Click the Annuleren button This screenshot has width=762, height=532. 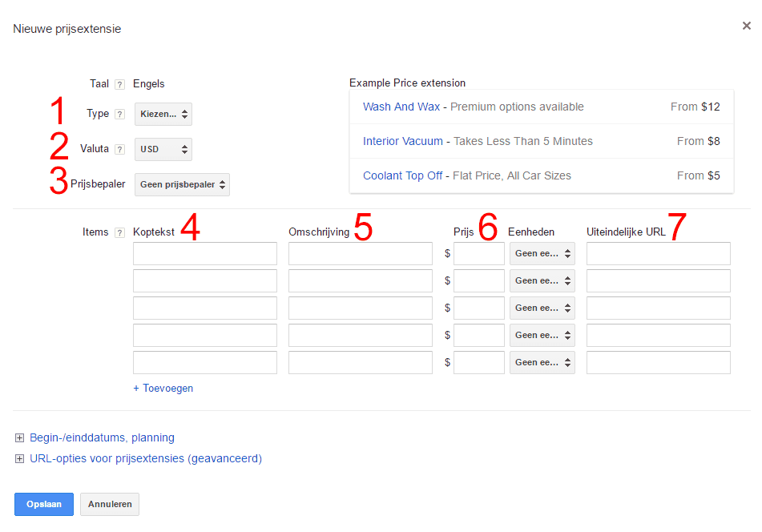(110, 504)
